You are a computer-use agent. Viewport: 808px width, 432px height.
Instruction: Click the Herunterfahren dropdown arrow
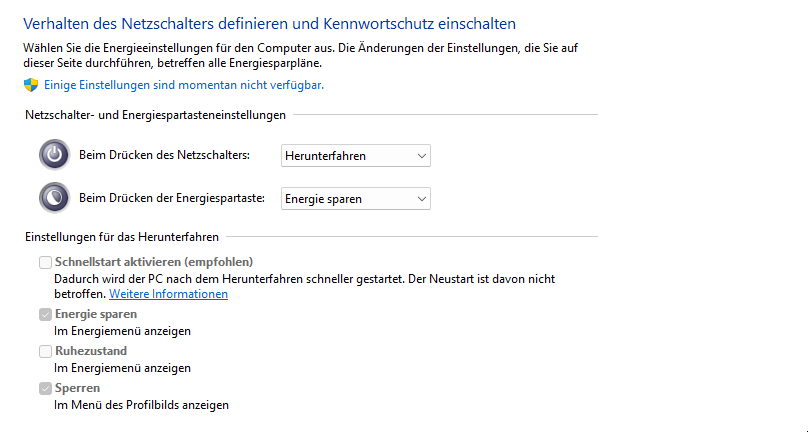pyautogui.click(x=421, y=156)
